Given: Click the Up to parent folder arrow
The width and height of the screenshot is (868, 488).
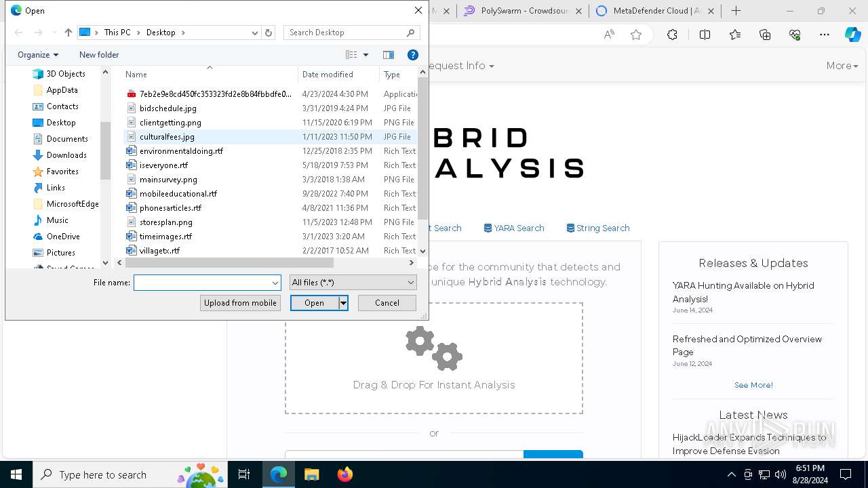Looking at the screenshot, I should click(68, 33).
